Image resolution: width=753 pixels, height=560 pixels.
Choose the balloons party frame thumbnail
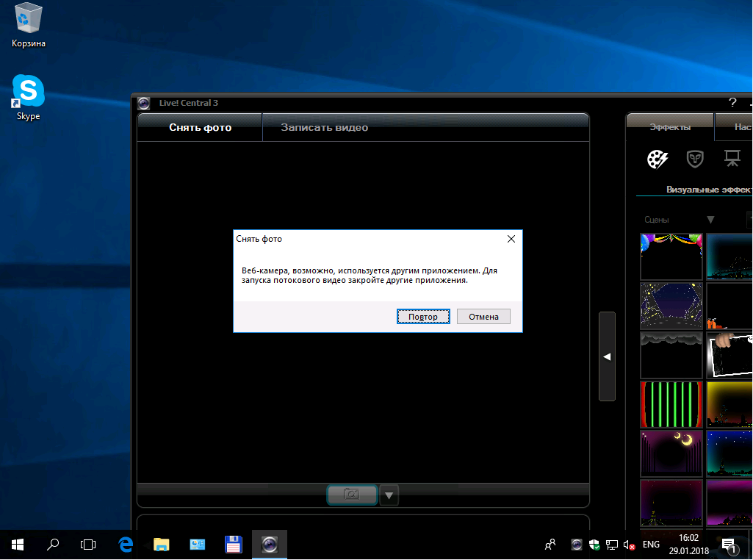click(x=671, y=256)
